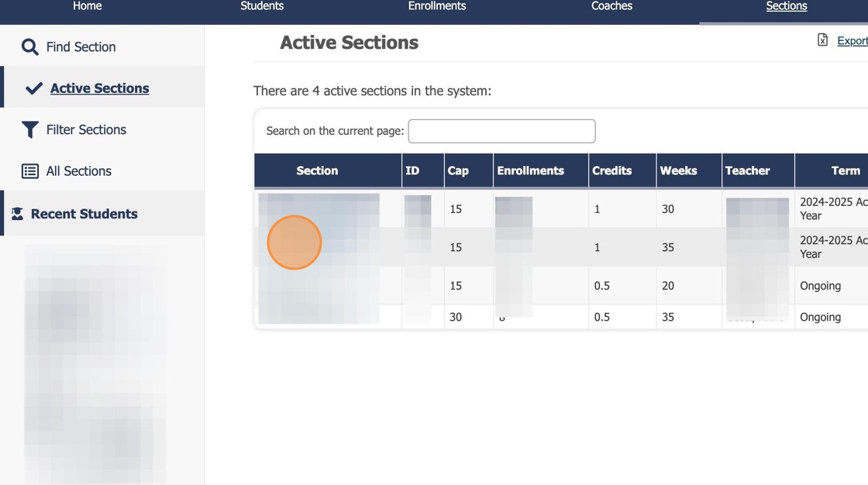This screenshot has height=485, width=868.
Task: Click the Export spreadsheet icon
Action: point(822,40)
